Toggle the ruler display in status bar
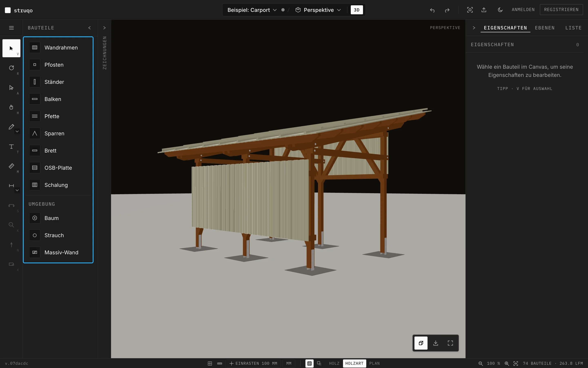 pos(220,363)
